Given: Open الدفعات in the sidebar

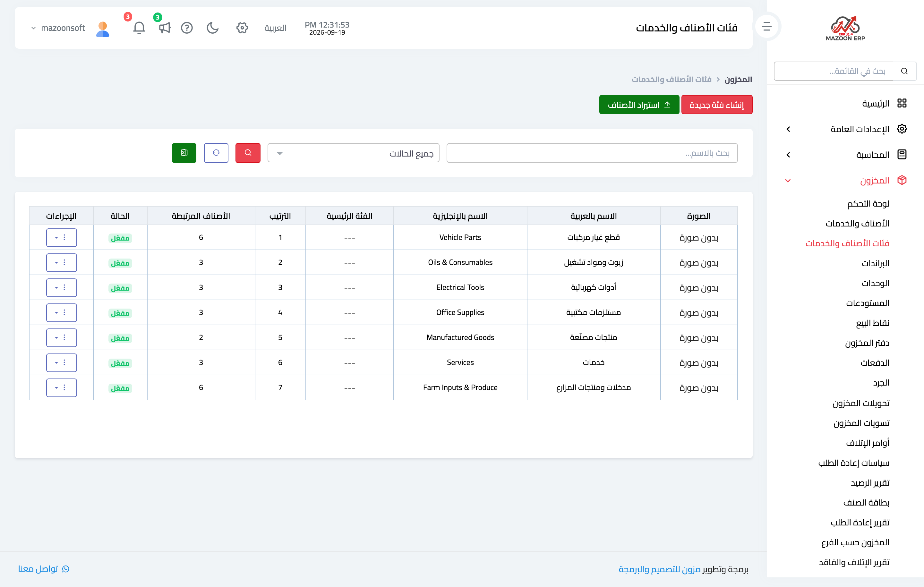Looking at the screenshot, I should point(875,363).
